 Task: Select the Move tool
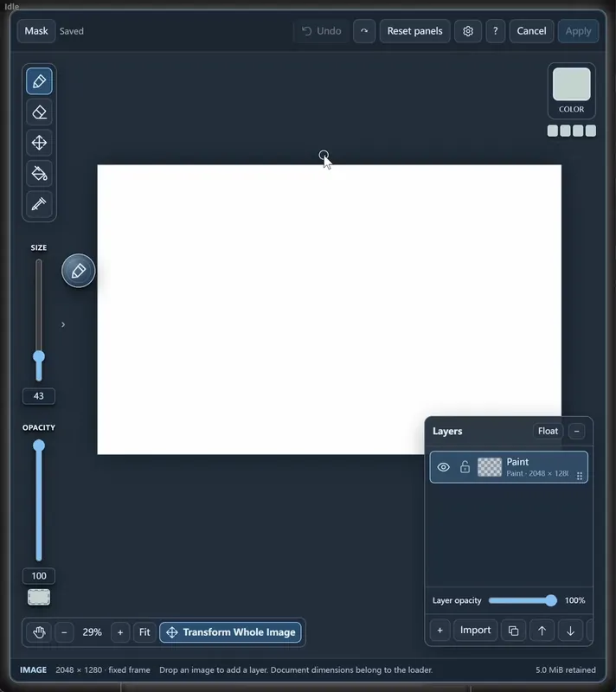(39, 143)
